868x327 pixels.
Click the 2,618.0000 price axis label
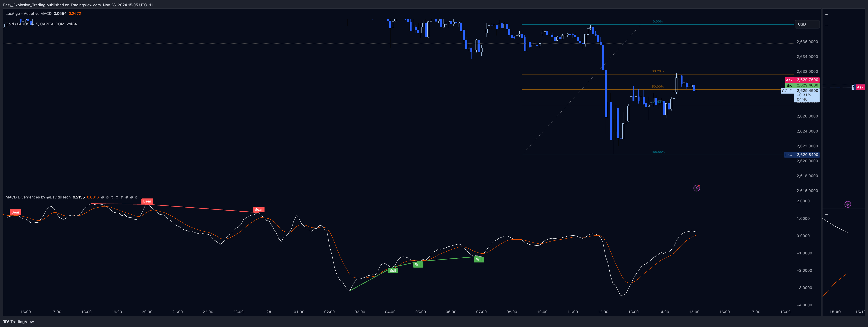pos(807,176)
